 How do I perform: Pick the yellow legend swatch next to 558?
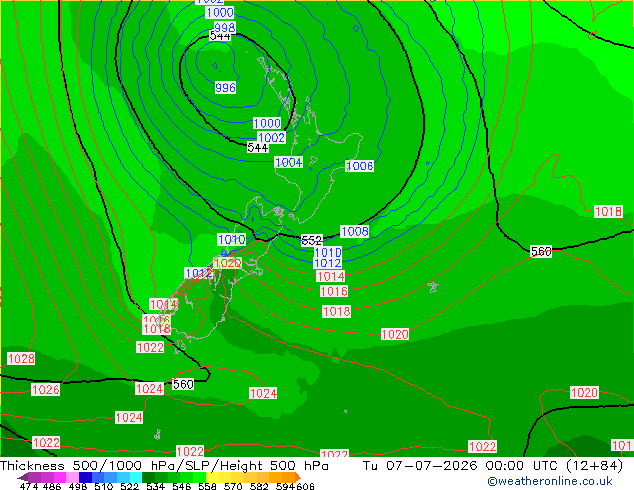(212, 477)
